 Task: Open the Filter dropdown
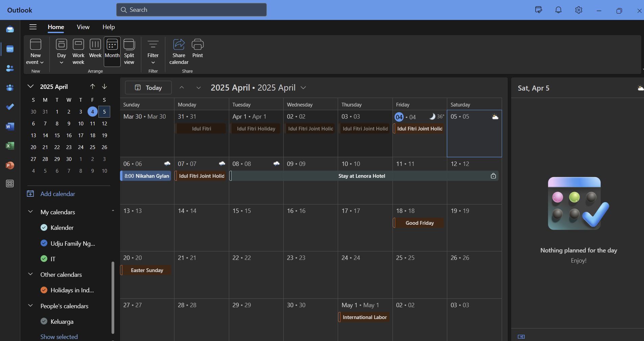coord(153,52)
